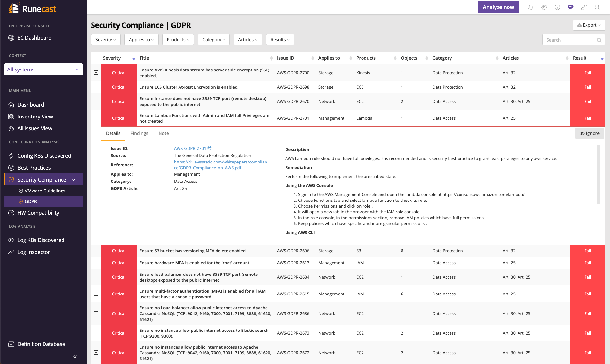Open the Severity filter dropdown

(105, 40)
